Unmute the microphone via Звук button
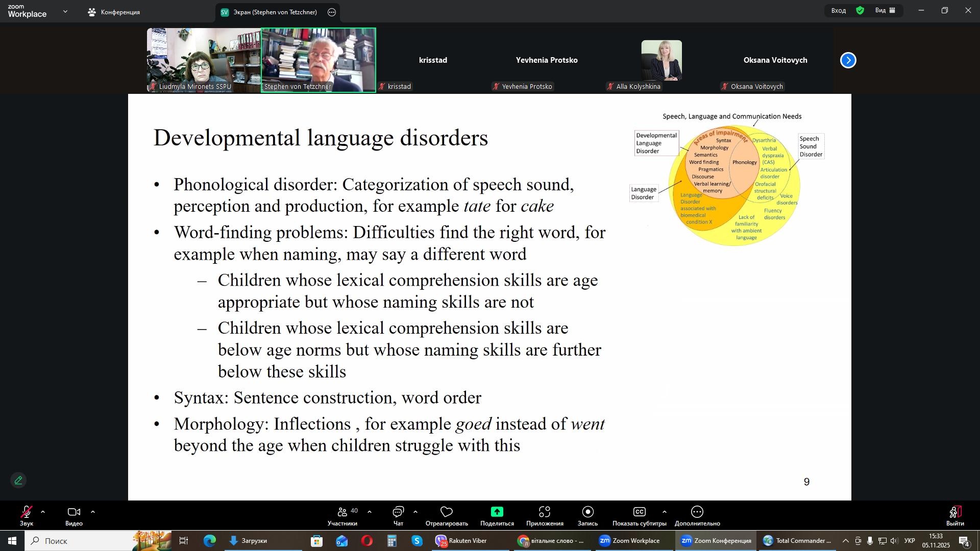Viewport: 980px width, 551px height. (x=26, y=515)
